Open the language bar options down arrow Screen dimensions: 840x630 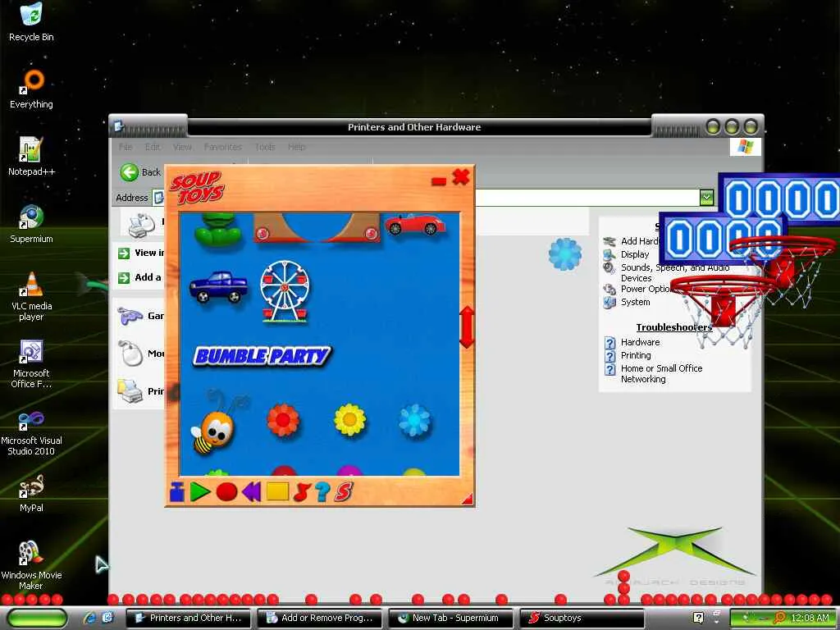(716, 622)
